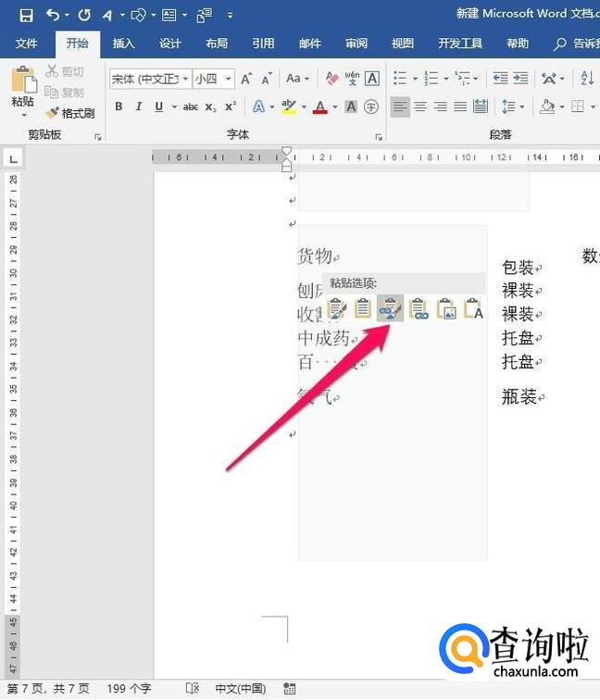Center align the text

(420, 106)
